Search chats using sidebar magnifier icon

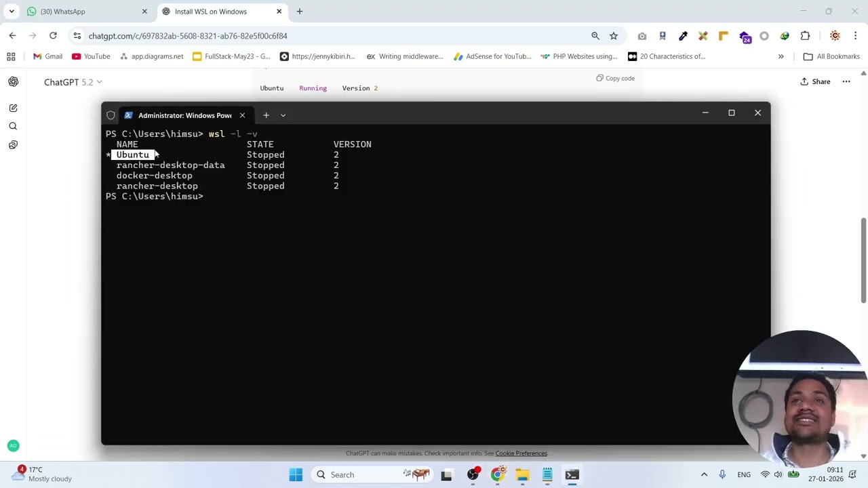tap(13, 127)
